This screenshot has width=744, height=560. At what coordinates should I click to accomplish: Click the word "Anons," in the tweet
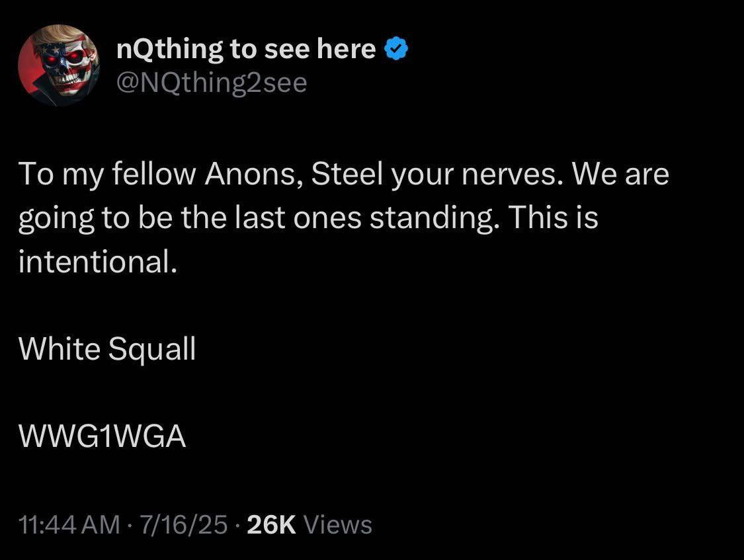tap(254, 175)
